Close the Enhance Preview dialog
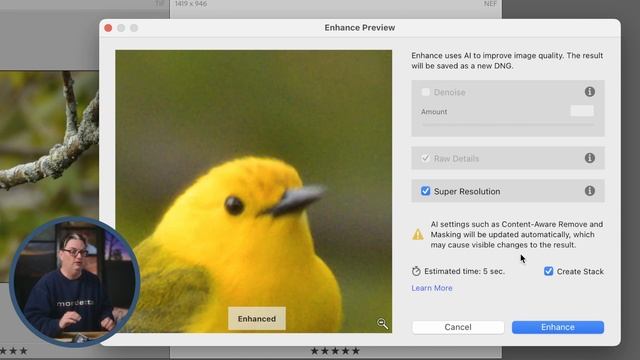The height and width of the screenshot is (360, 640). (108, 28)
